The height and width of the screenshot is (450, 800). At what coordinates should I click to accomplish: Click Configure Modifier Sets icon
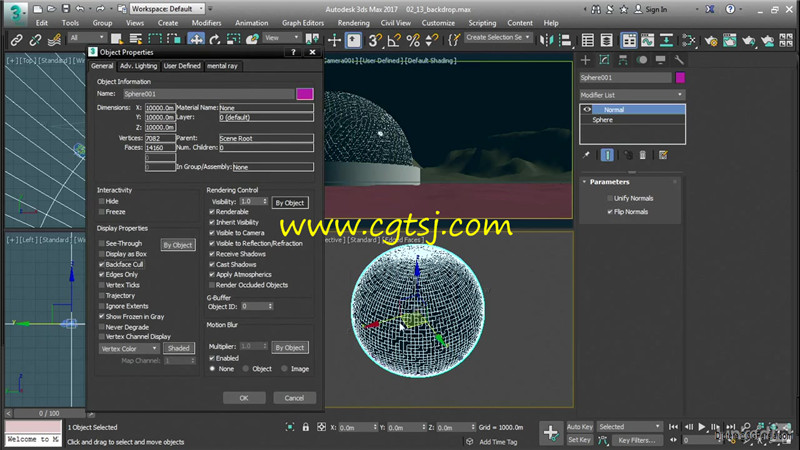[663, 155]
